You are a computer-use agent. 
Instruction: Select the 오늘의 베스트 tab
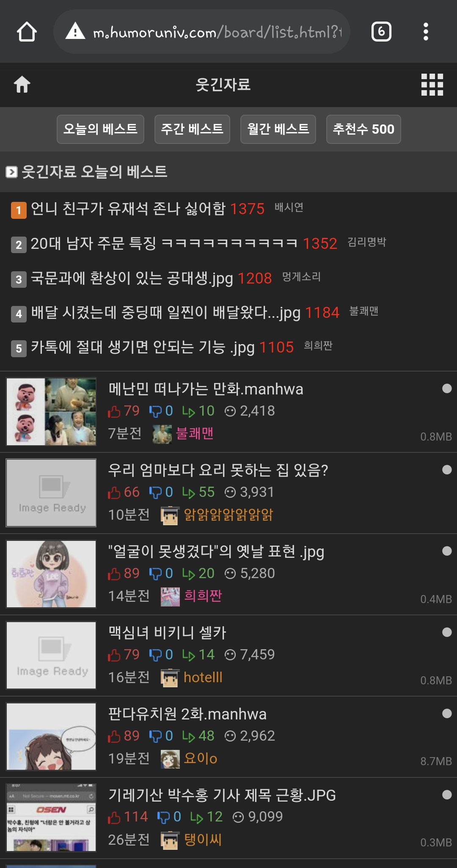pos(100,129)
